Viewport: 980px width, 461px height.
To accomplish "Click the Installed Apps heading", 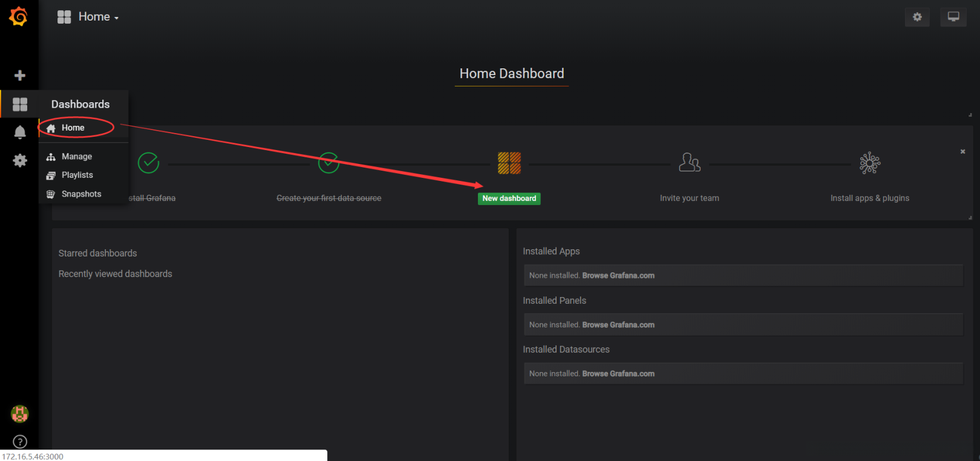I will [x=551, y=251].
